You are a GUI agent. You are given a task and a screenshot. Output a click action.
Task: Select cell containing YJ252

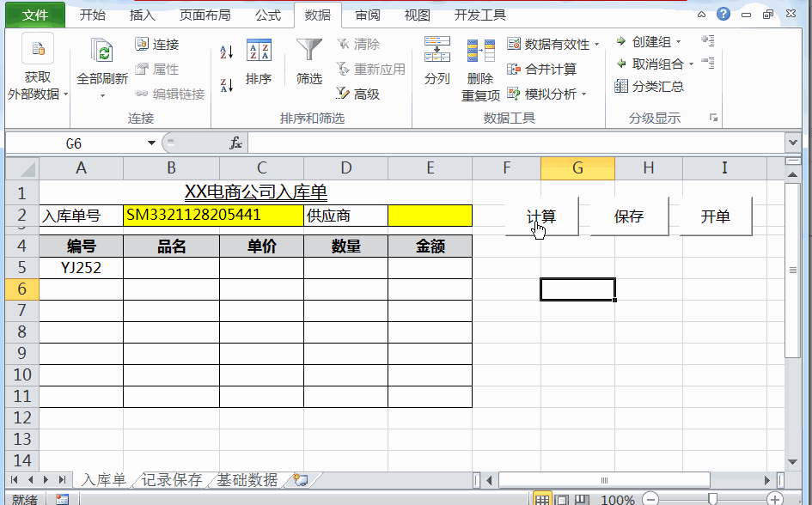pyautogui.click(x=82, y=267)
